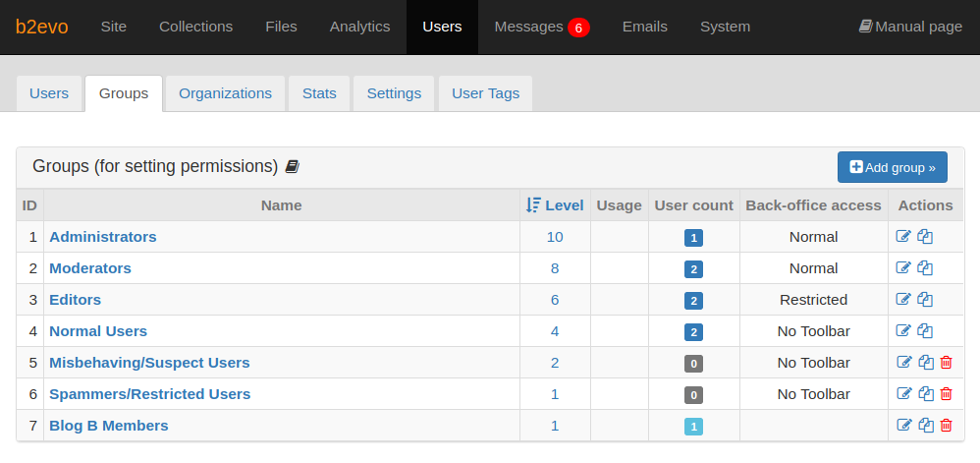
Task: Delete the Blog B Members group
Action: pos(947,426)
